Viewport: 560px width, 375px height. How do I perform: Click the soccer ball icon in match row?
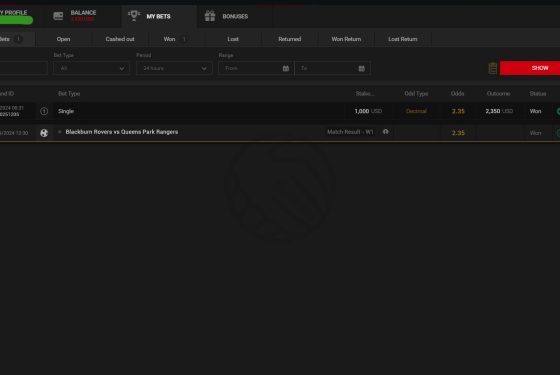pyautogui.click(x=44, y=133)
